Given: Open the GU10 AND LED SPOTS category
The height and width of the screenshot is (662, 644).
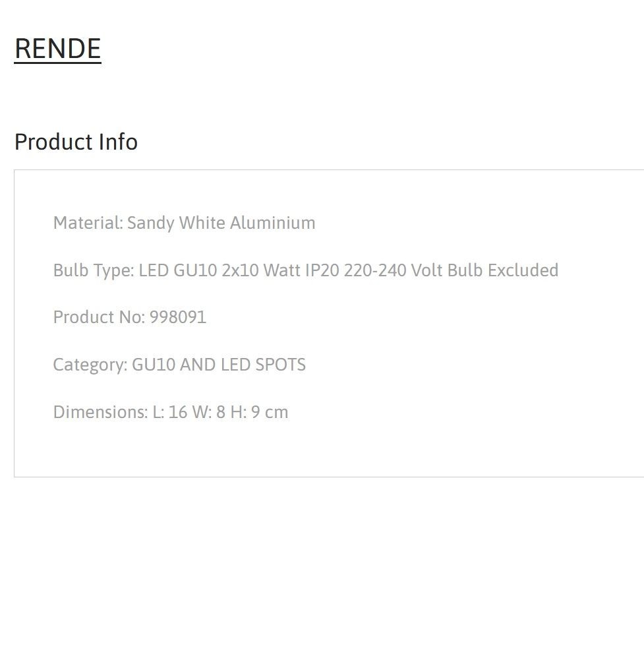Looking at the screenshot, I should point(219,365).
